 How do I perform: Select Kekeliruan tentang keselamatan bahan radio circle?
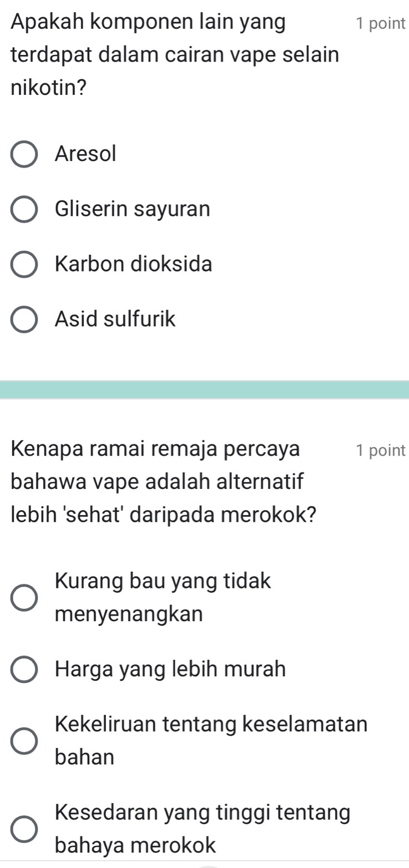coord(24,741)
